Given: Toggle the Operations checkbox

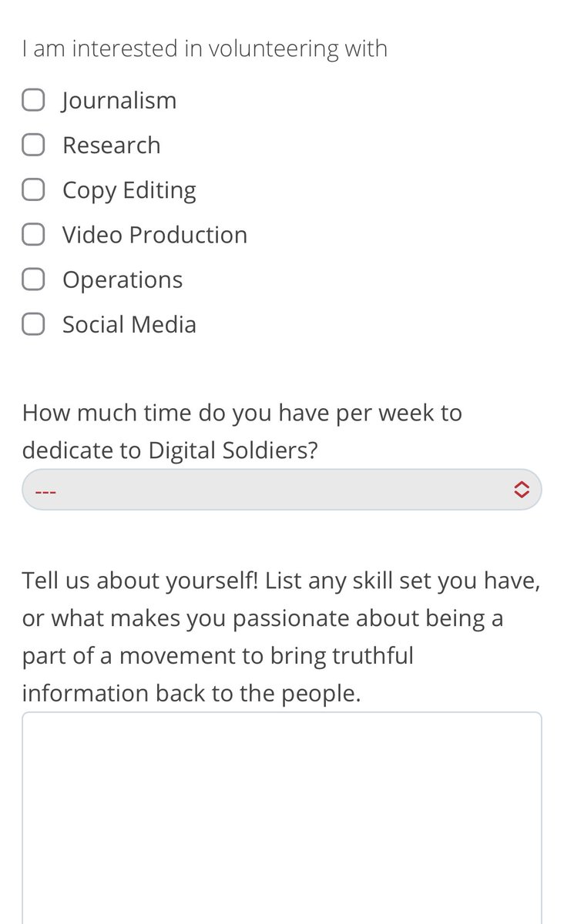Looking at the screenshot, I should (33, 280).
